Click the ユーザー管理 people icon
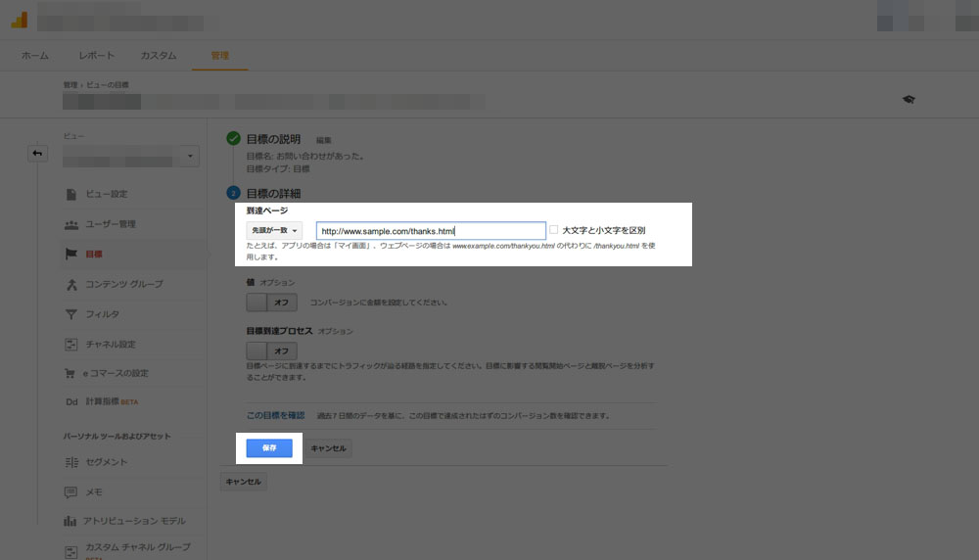 coord(71,224)
